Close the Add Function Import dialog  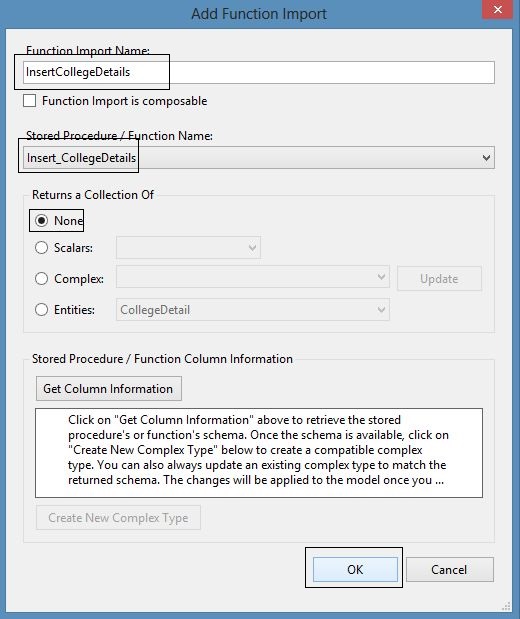[497, 9]
